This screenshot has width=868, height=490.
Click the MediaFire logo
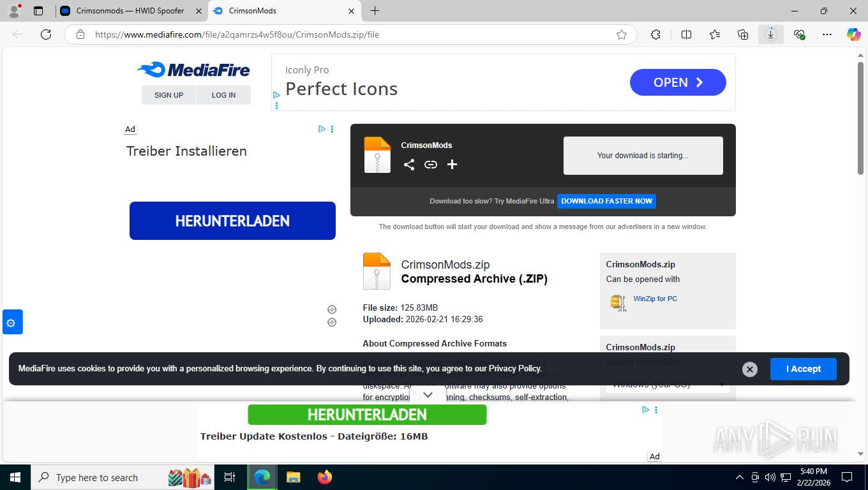point(193,70)
